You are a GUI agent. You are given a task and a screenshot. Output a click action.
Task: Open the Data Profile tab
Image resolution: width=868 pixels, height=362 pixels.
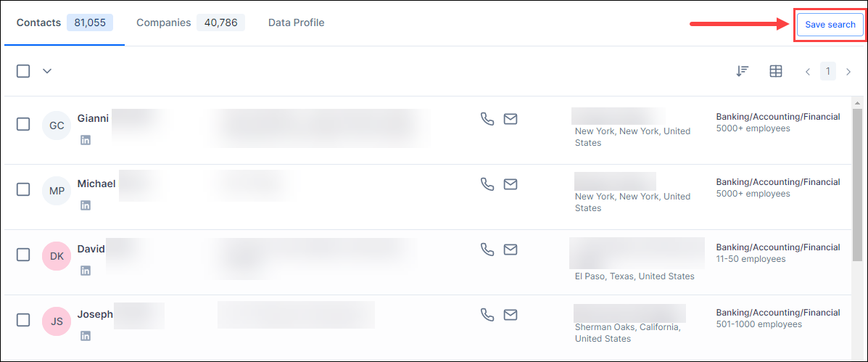click(x=296, y=22)
